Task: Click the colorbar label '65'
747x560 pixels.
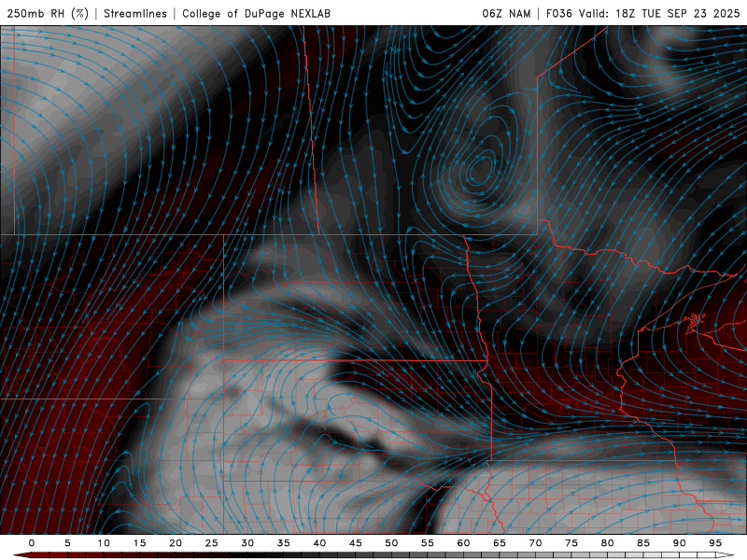Action: (x=500, y=543)
